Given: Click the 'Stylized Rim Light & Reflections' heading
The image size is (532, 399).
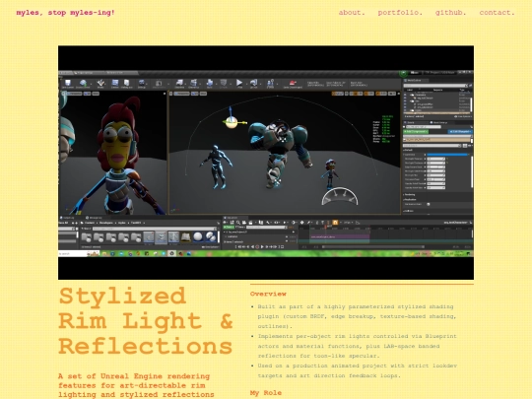Looking at the screenshot, I should pyautogui.click(x=146, y=321).
